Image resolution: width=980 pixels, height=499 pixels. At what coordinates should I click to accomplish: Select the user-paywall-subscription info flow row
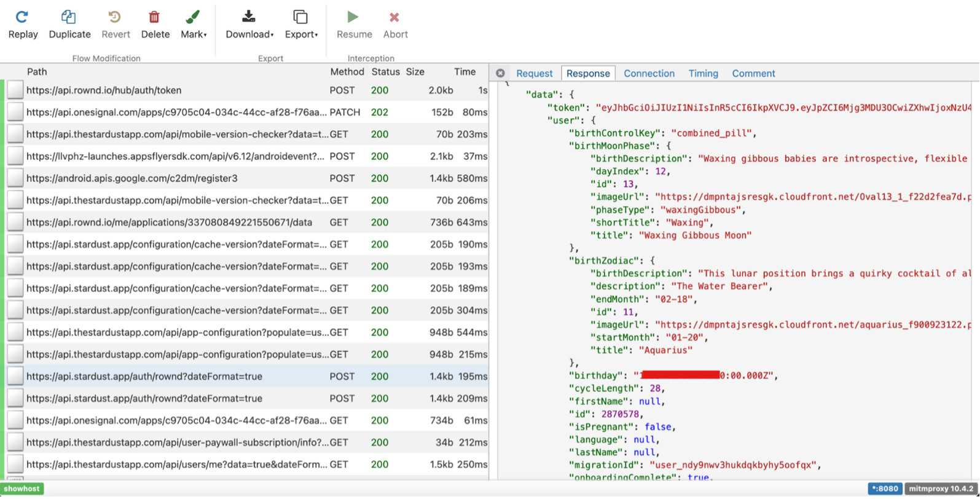click(178, 442)
